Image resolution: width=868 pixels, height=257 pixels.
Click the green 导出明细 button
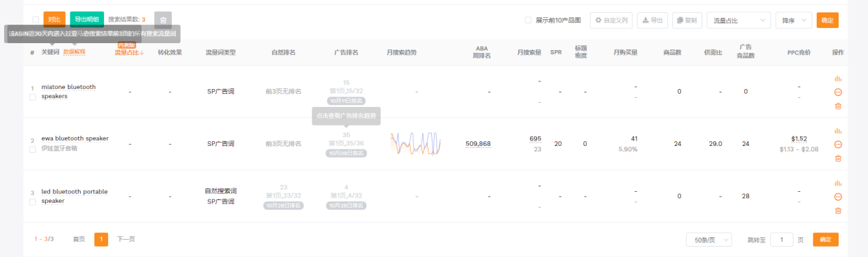(x=87, y=19)
